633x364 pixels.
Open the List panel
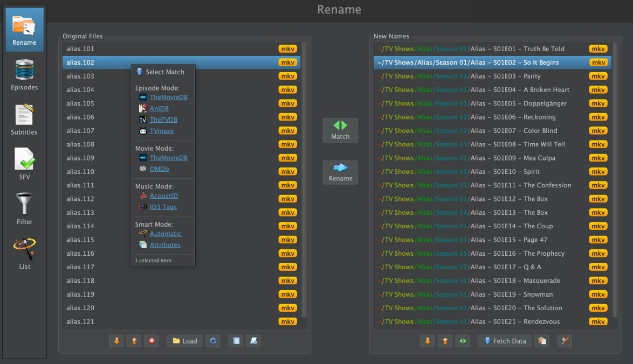pyautogui.click(x=24, y=253)
